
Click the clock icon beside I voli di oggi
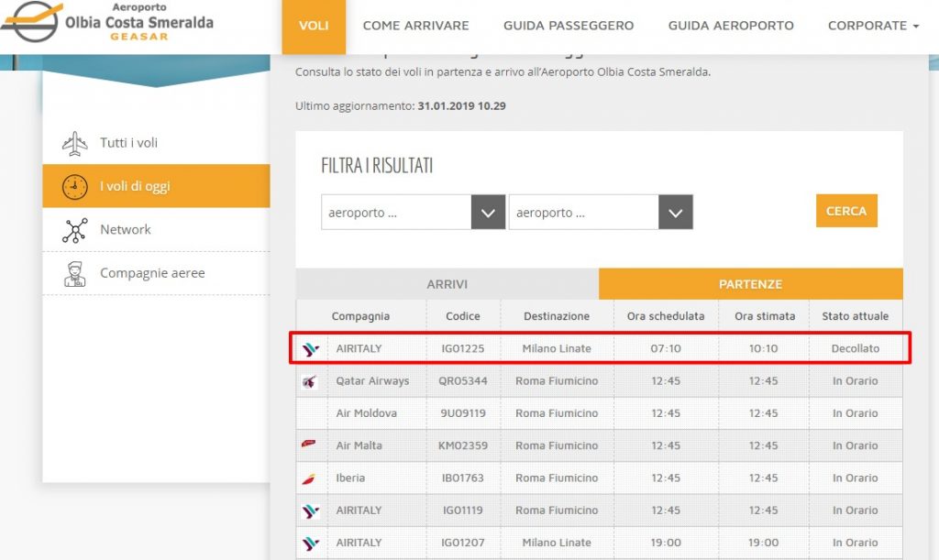(x=75, y=187)
